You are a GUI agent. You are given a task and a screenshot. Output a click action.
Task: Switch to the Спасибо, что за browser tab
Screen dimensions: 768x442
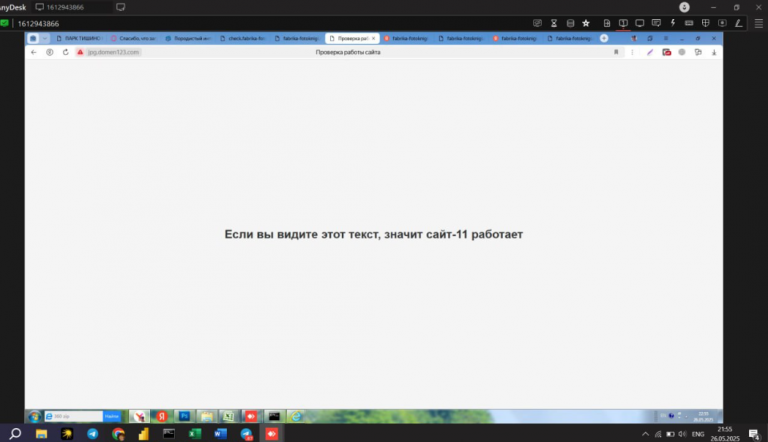click(x=133, y=38)
